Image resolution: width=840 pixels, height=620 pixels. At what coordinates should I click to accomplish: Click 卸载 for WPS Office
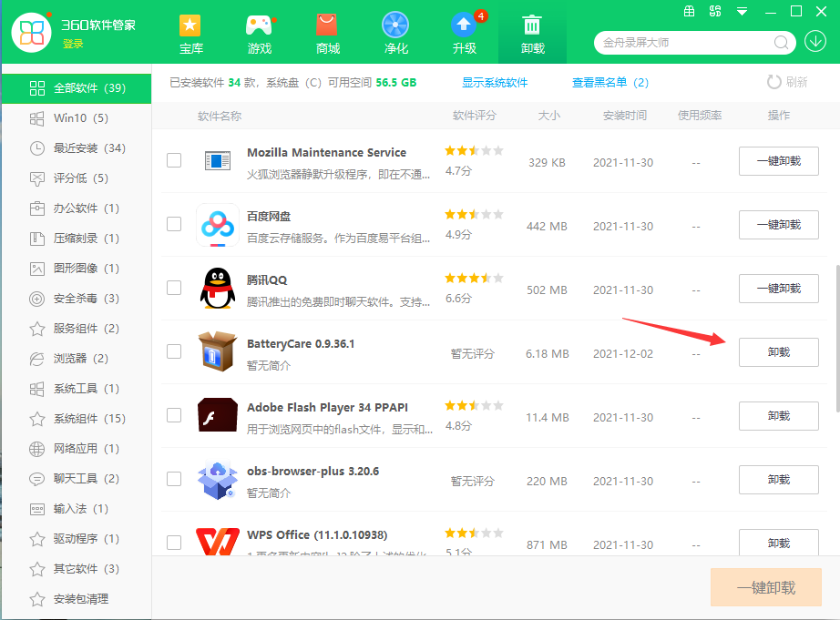pos(778,543)
